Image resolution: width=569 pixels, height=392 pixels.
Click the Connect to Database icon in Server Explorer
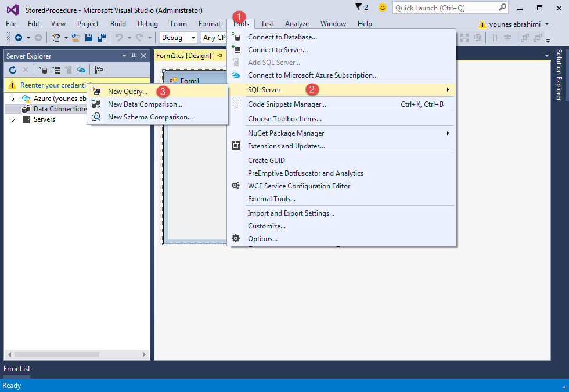(x=43, y=69)
